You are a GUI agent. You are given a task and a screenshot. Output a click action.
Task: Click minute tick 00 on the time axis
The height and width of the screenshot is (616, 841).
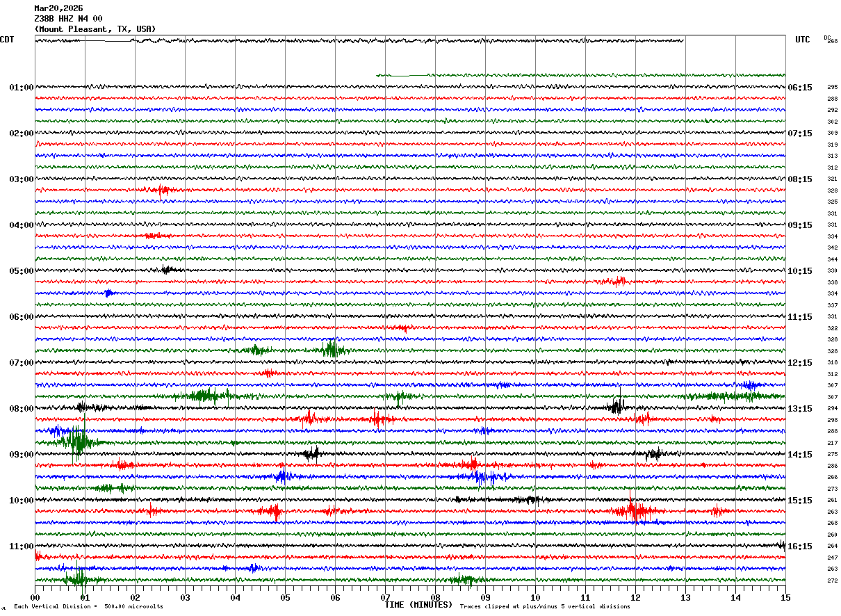tap(35, 597)
